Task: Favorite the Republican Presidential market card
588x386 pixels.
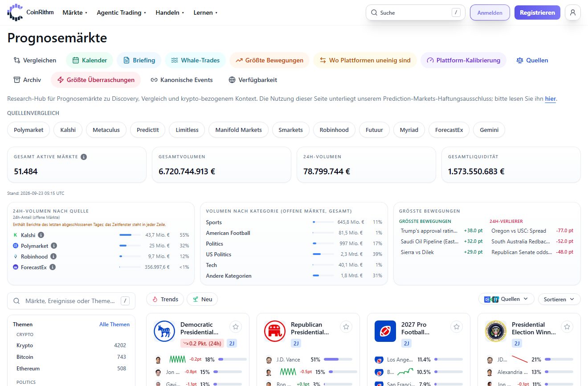Action: (x=346, y=327)
